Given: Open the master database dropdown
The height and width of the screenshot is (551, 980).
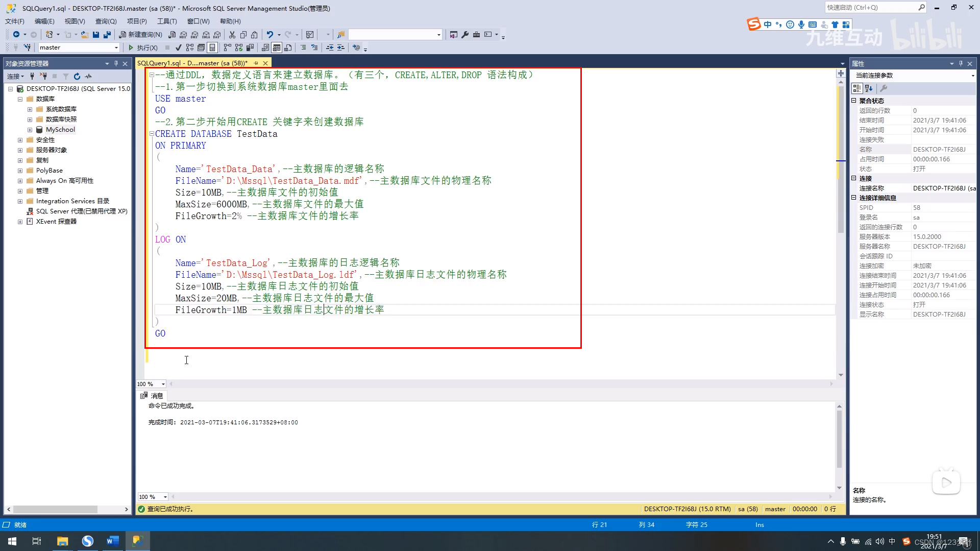Looking at the screenshot, I should click(x=116, y=47).
